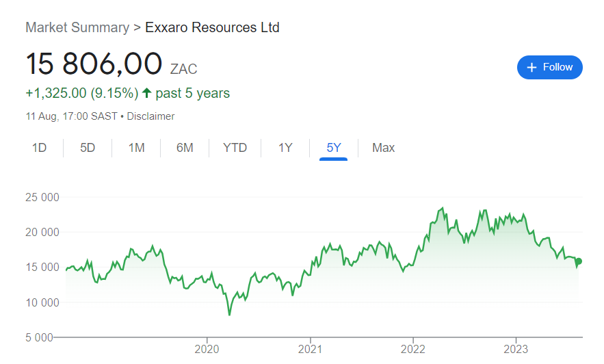Open the Disclaimer link
This screenshot has height=364, width=604.
[x=150, y=116]
